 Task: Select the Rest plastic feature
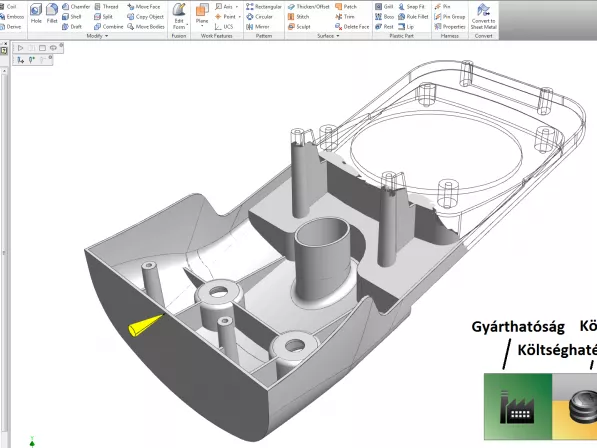[384, 27]
